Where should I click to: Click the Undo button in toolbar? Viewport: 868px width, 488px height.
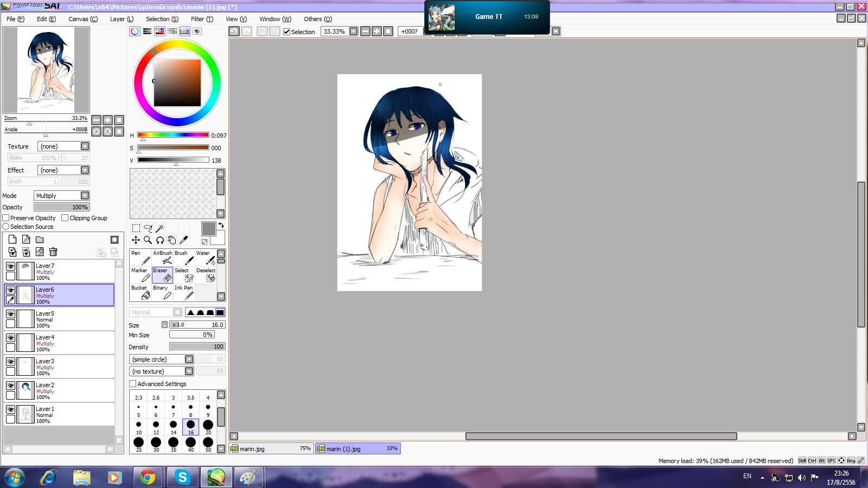click(x=234, y=31)
